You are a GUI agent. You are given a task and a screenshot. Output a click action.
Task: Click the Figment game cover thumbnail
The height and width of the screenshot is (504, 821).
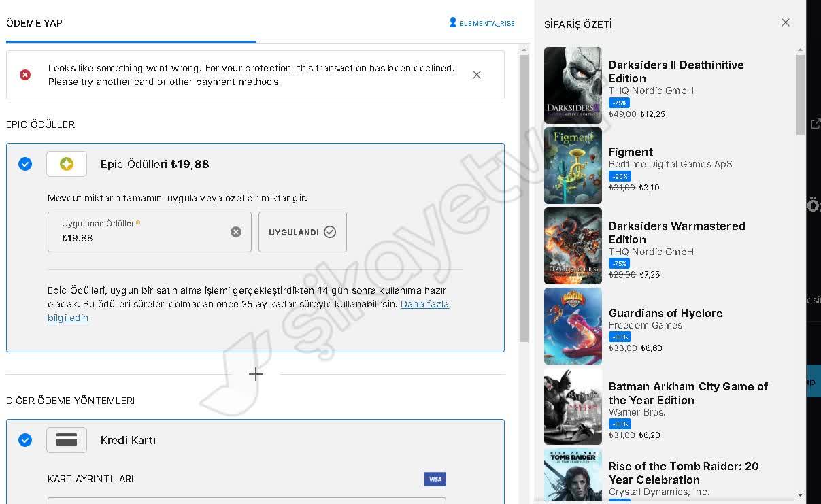(x=573, y=165)
